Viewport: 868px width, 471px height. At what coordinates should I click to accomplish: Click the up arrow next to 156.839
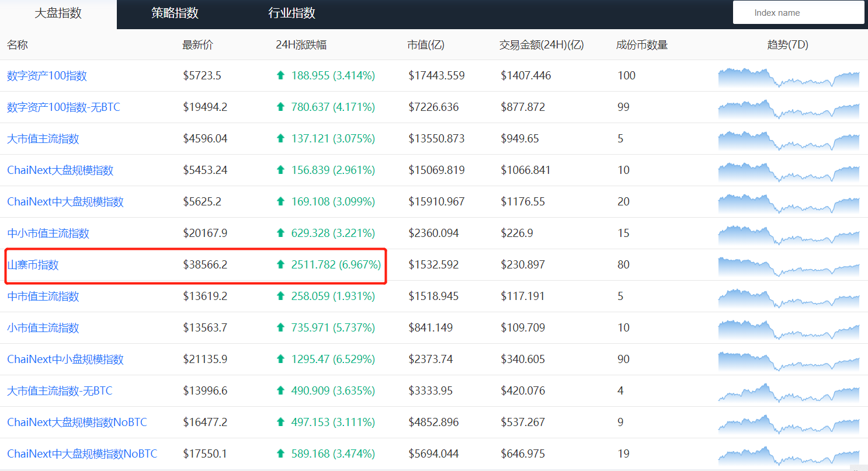281,170
